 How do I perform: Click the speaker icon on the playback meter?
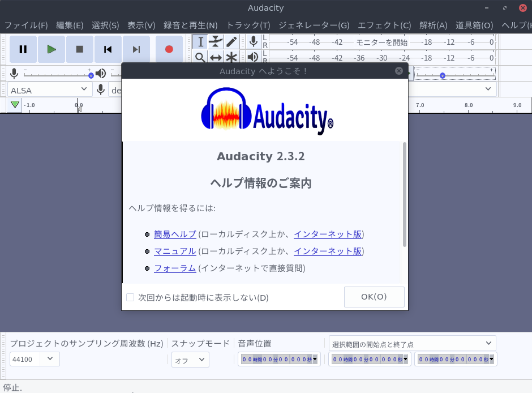(x=252, y=57)
